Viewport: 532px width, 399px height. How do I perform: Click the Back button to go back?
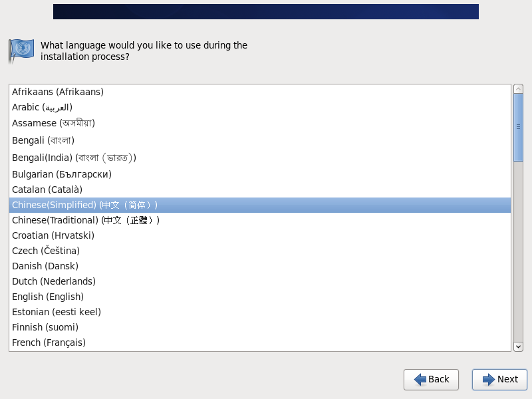pyautogui.click(x=431, y=380)
